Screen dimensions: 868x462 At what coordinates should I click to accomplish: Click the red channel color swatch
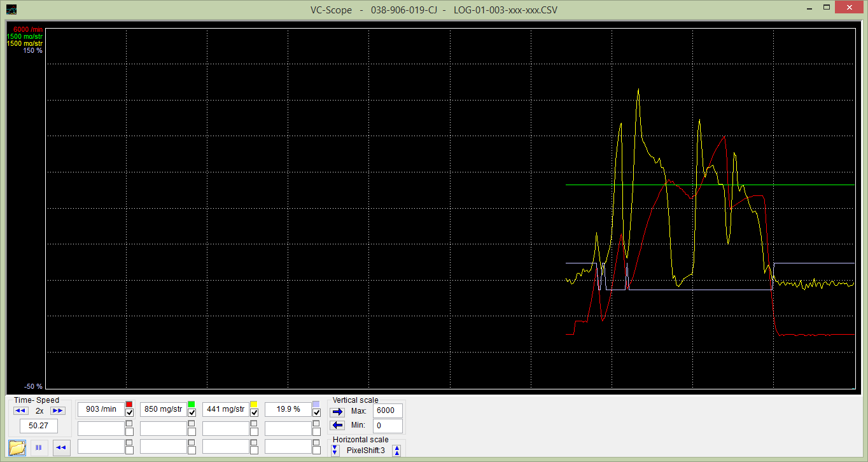129,404
